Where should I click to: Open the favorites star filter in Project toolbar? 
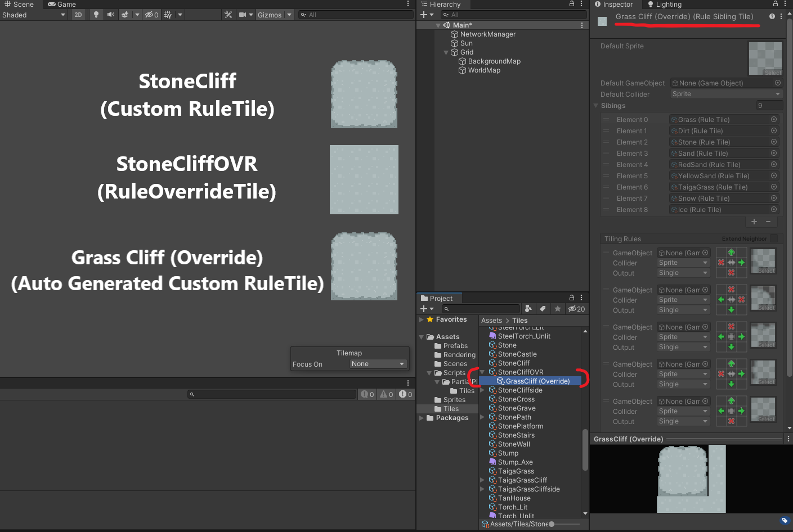pos(557,309)
